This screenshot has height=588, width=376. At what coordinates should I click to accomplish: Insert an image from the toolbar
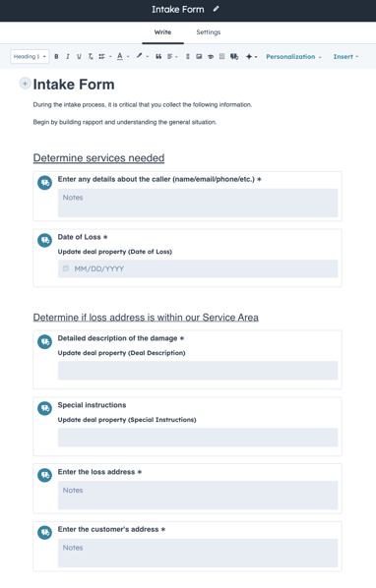pos(199,57)
